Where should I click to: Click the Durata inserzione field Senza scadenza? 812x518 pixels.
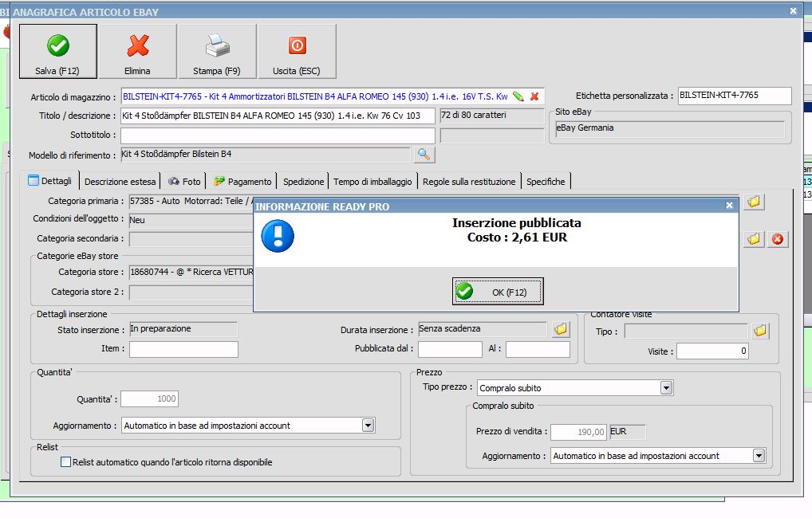[x=482, y=329]
